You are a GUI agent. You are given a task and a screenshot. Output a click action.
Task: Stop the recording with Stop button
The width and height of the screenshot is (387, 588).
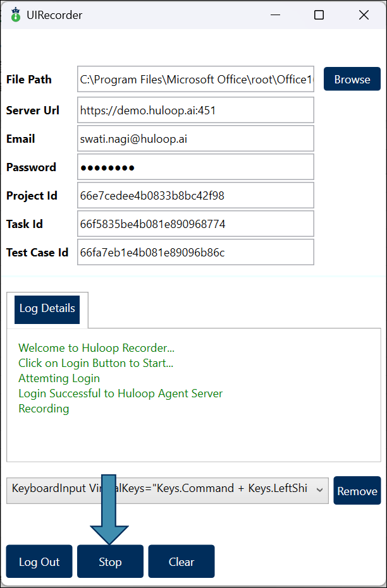click(110, 562)
